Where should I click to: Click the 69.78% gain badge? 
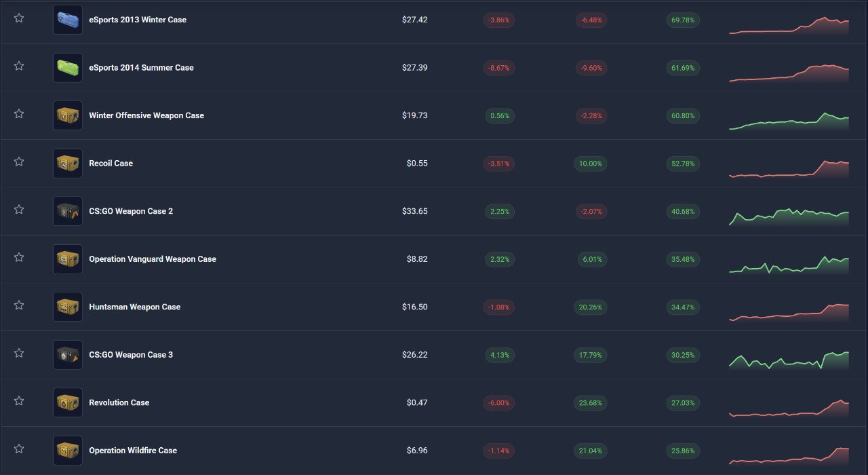click(x=683, y=20)
